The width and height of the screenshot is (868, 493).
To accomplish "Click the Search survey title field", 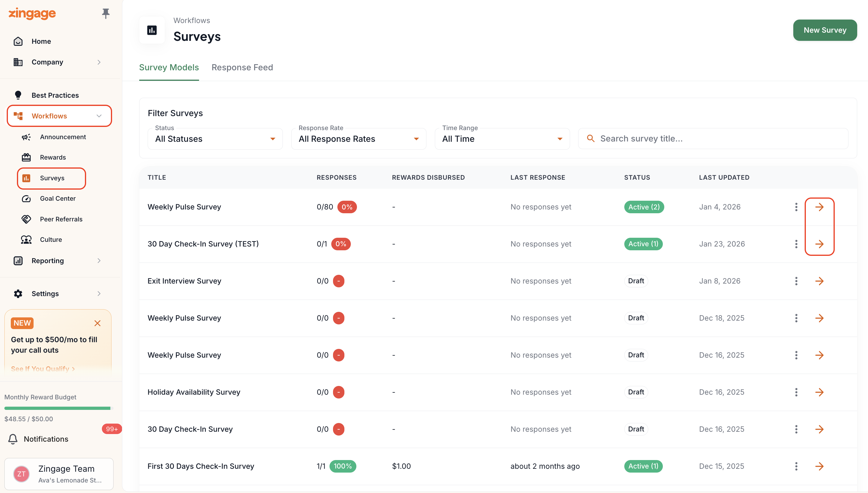I will (713, 139).
